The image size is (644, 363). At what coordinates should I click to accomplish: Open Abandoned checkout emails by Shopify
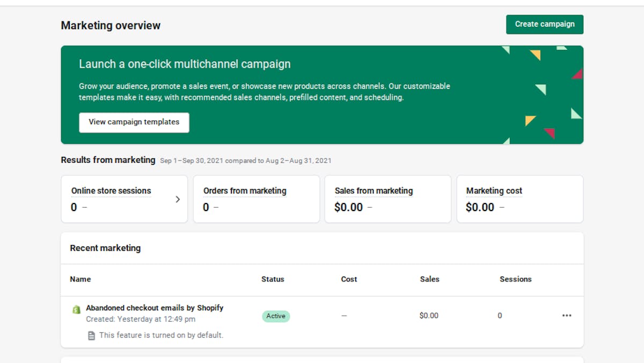pos(155,308)
